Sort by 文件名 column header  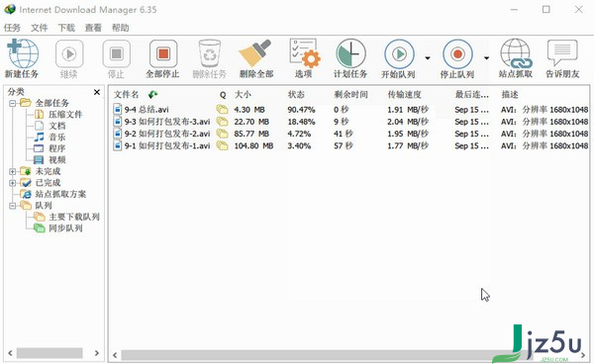126,95
